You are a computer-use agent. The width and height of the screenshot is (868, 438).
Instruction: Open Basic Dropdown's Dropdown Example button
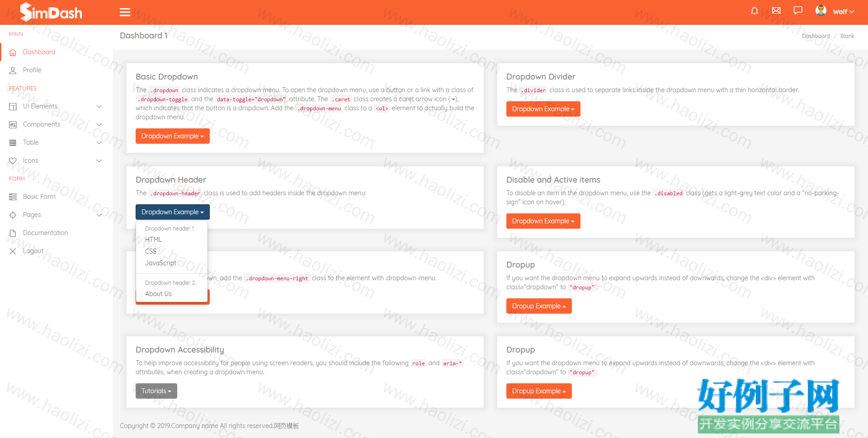pos(173,136)
